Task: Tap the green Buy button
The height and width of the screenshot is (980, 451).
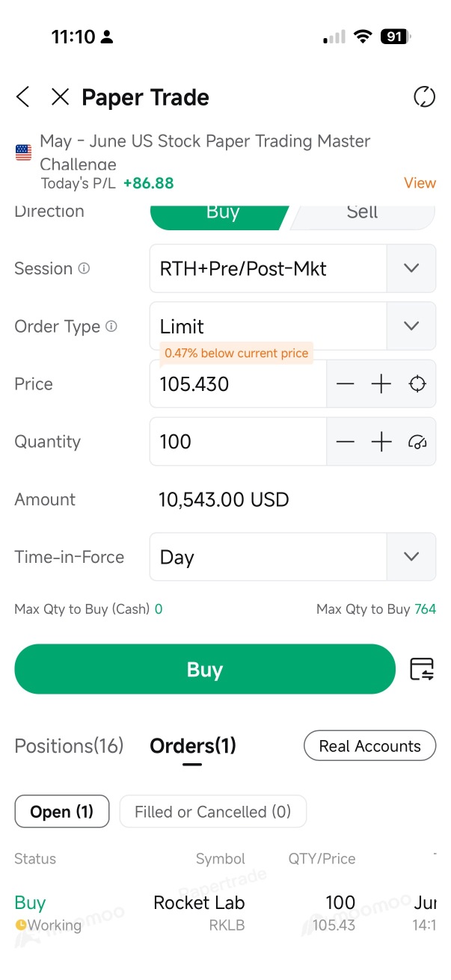Action: (x=205, y=669)
